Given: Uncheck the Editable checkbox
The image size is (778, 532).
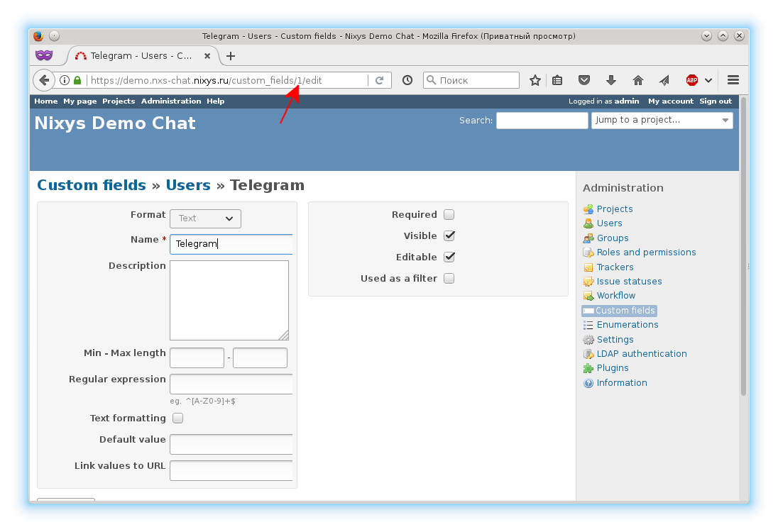Looking at the screenshot, I should 449,257.
